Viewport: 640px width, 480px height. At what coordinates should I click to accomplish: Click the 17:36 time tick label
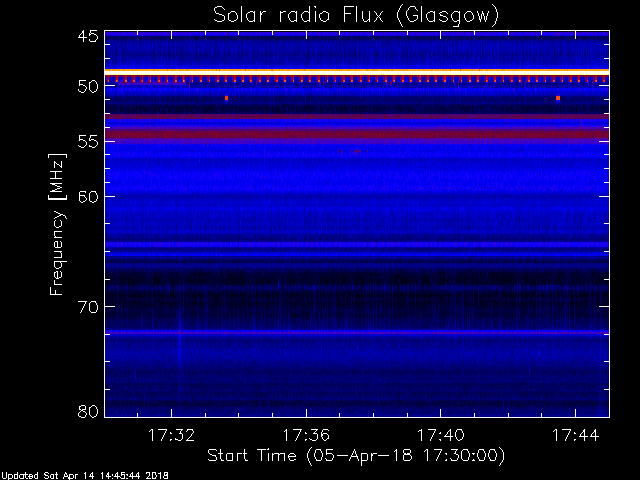(x=306, y=435)
